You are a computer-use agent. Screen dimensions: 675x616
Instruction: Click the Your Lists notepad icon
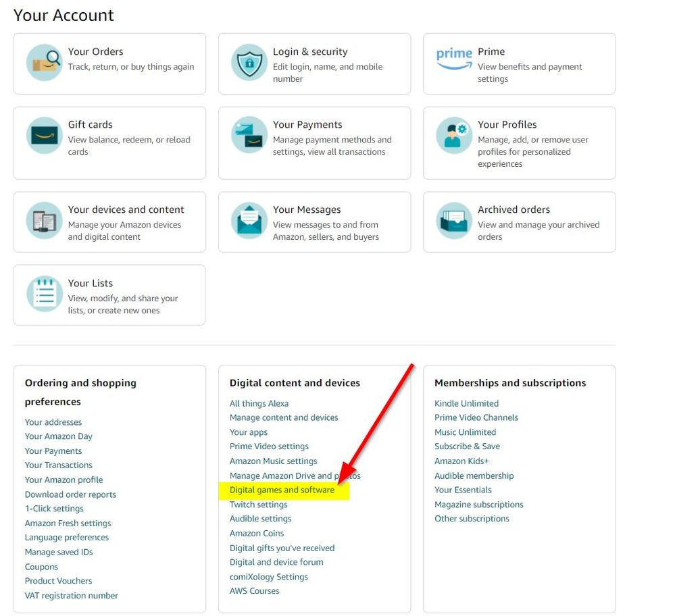click(x=45, y=294)
